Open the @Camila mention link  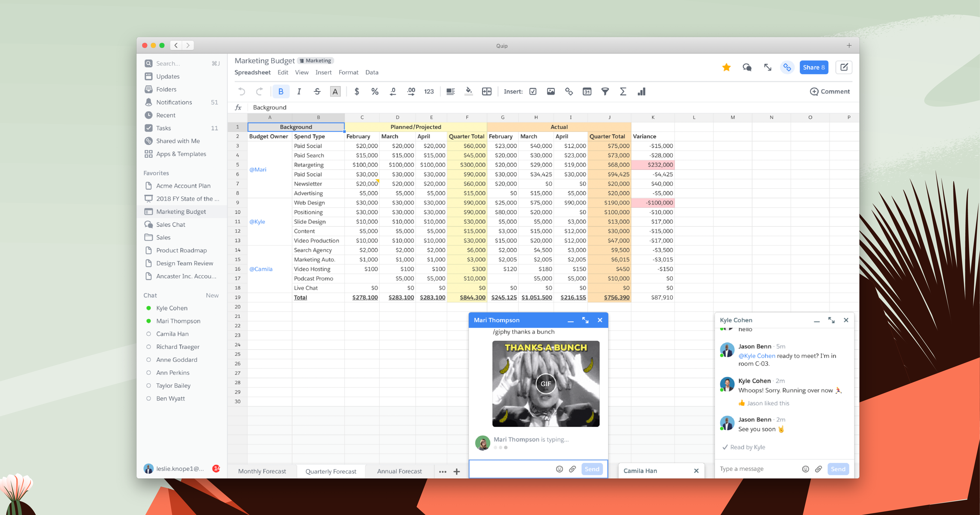(x=261, y=269)
